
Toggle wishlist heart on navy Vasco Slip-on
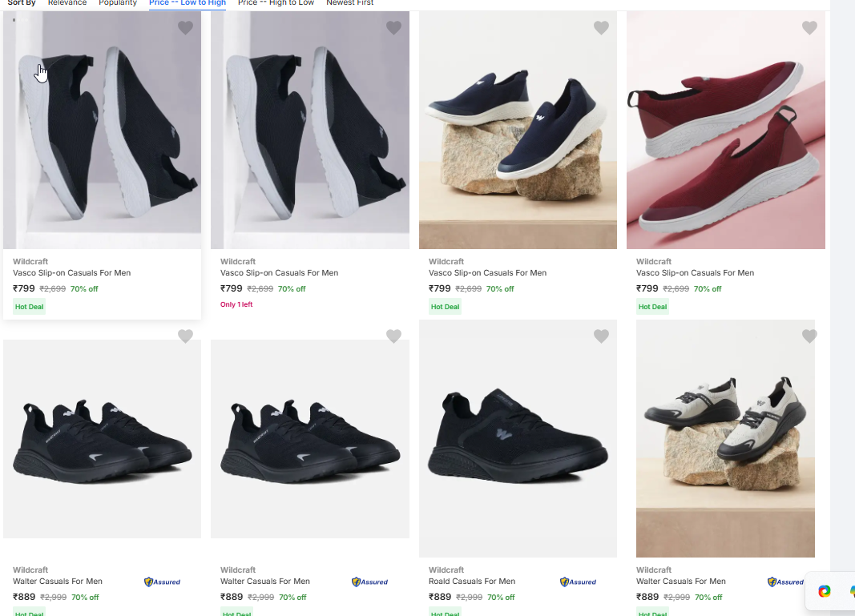click(x=601, y=28)
